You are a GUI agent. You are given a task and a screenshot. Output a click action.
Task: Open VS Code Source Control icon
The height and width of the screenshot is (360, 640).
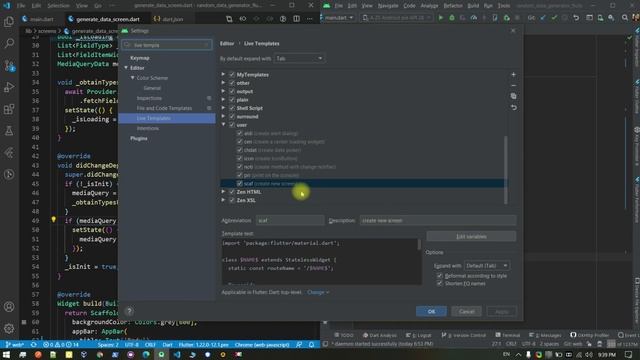[x=9, y=65]
